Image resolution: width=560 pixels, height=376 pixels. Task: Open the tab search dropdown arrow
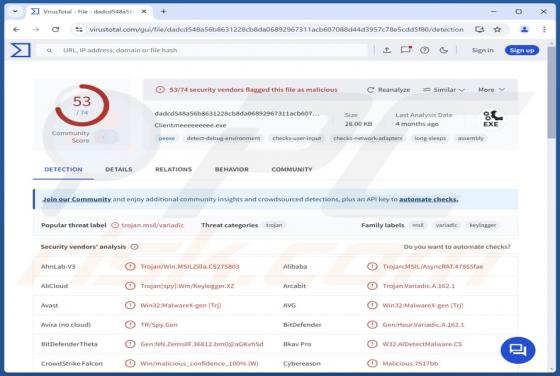pos(15,11)
